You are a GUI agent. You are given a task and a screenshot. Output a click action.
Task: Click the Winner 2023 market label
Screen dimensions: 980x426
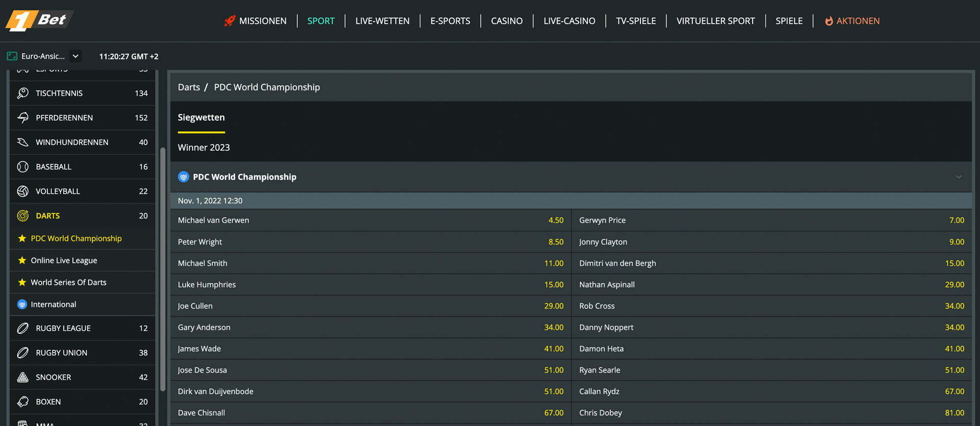tap(204, 148)
